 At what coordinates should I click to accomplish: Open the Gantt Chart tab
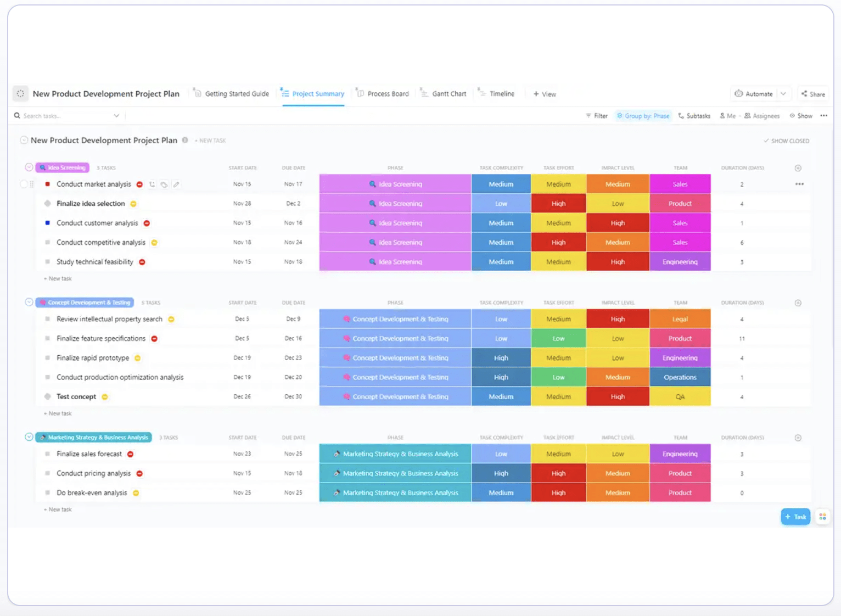444,94
